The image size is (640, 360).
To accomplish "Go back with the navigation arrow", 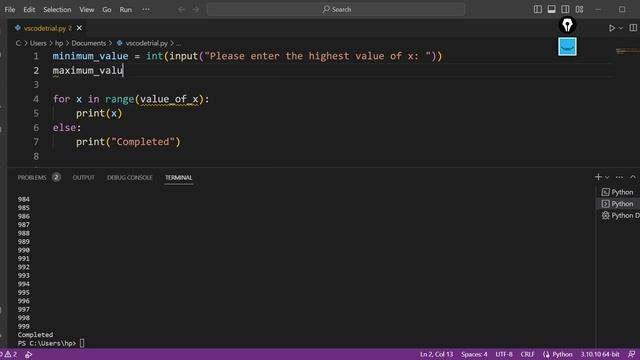I will pos(182,9).
